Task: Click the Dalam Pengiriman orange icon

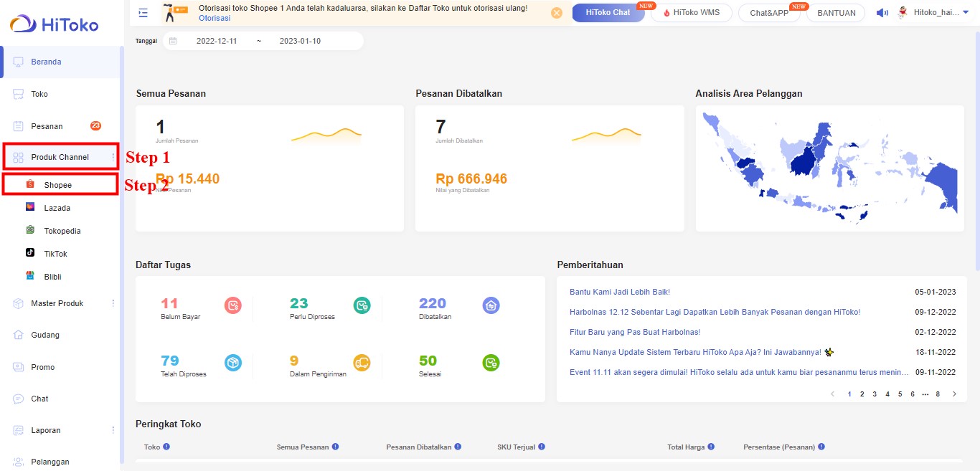Action: pyautogui.click(x=362, y=363)
